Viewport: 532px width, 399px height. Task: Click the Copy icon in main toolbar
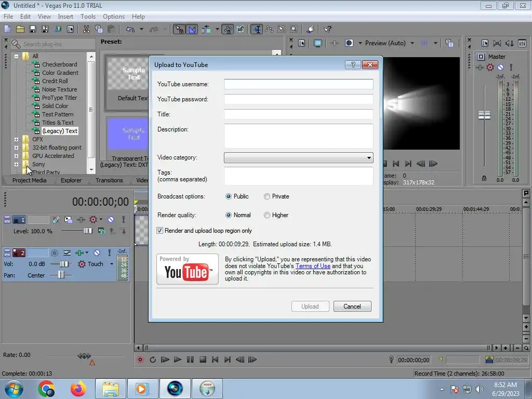(x=99, y=29)
